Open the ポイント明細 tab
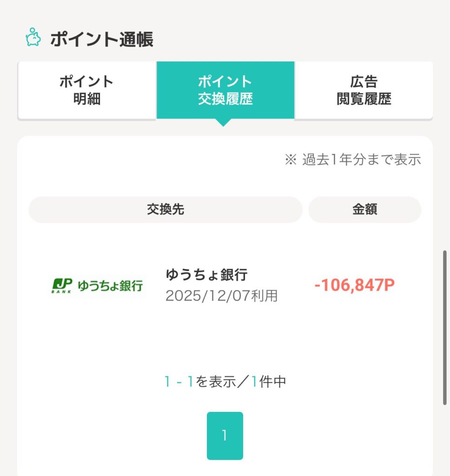The width and height of the screenshot is (450, 476). pos(86,90)
